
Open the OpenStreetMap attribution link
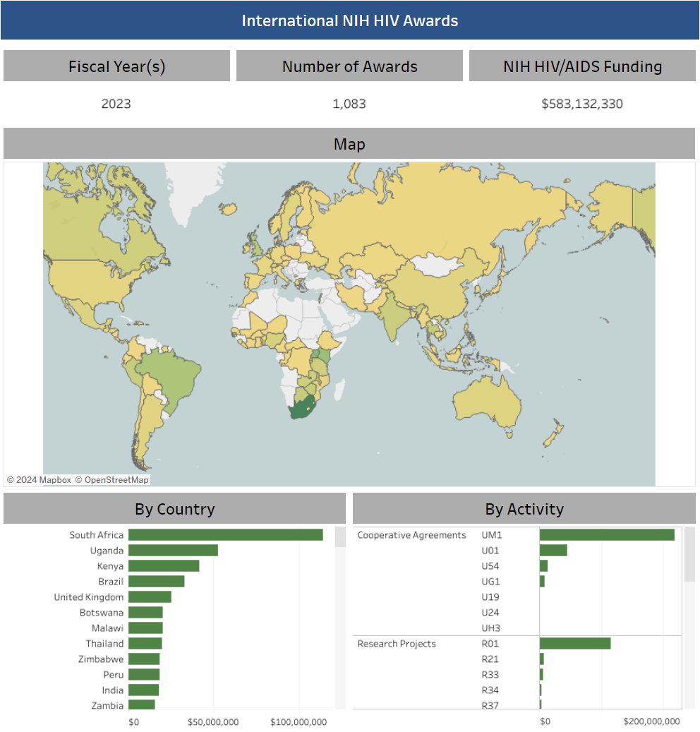click(x=112, y=480)
